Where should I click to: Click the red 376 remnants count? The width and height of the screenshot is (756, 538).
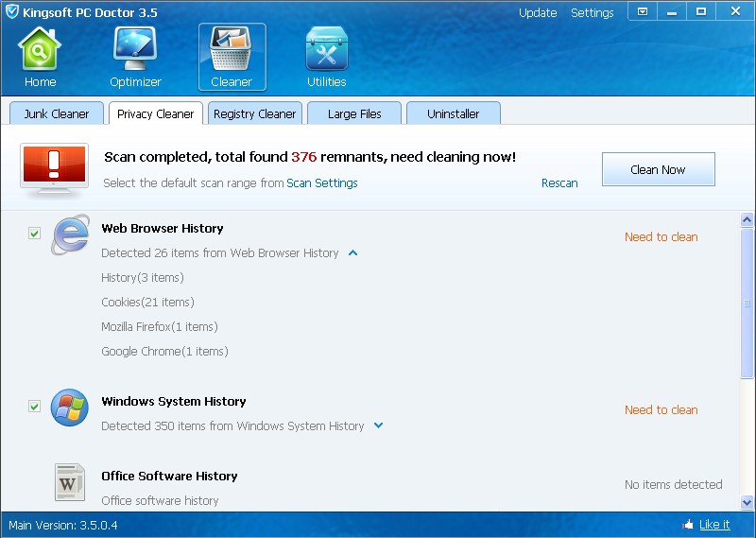pyautogui.click(x=303, y=157)
